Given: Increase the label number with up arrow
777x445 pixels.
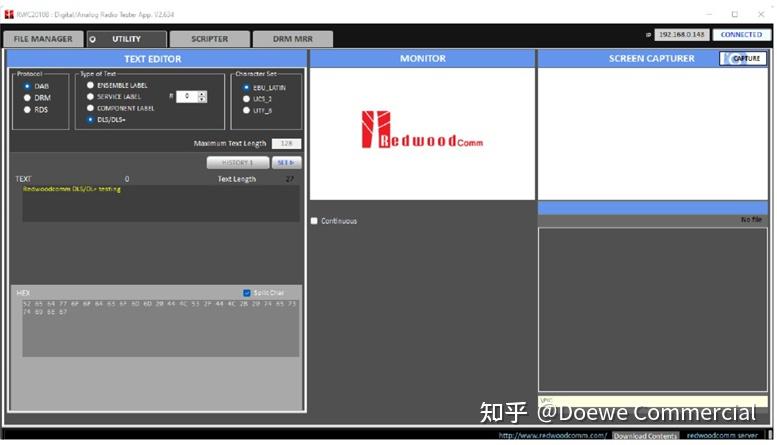Looking at the screenshot, I should (x=202, y=93).
